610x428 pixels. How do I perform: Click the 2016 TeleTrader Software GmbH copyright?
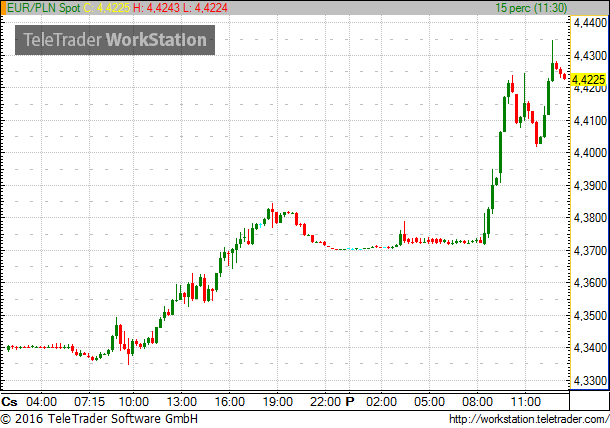(x=100, y=419)
